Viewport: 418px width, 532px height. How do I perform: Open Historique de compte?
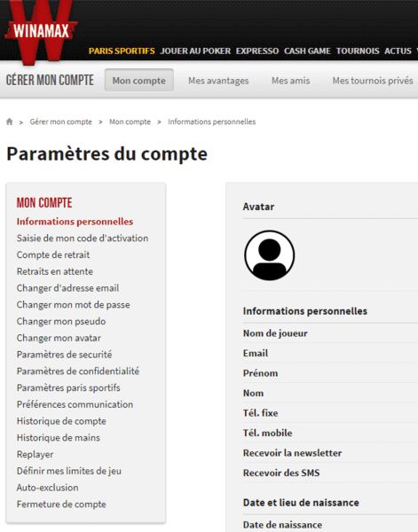(61, 421)
